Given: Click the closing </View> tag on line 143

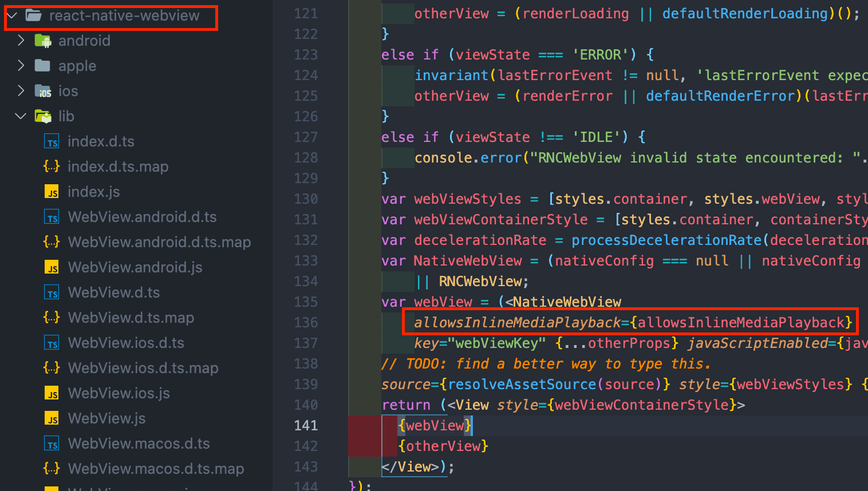Looking at the screenshot, I should click(414, 467).
